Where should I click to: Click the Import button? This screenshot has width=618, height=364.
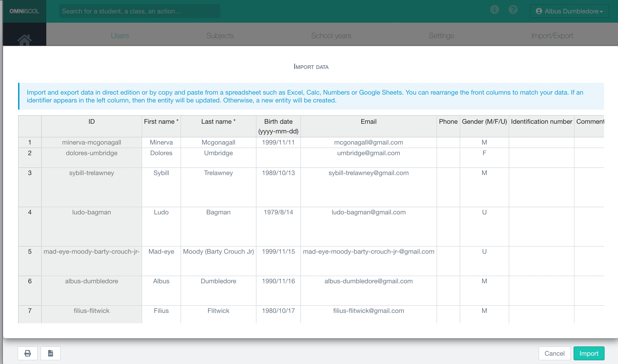tap(589, 353)
